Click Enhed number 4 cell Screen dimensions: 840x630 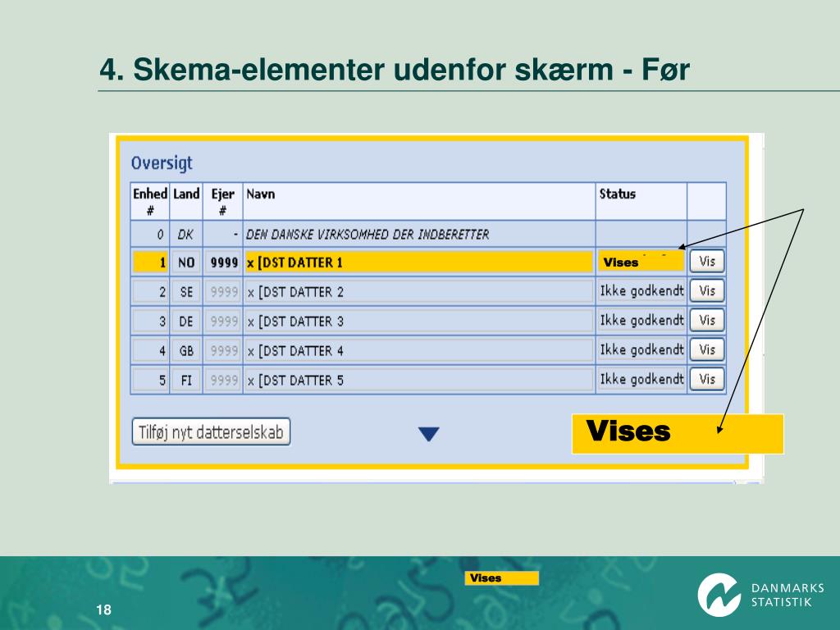click(150, 350)
